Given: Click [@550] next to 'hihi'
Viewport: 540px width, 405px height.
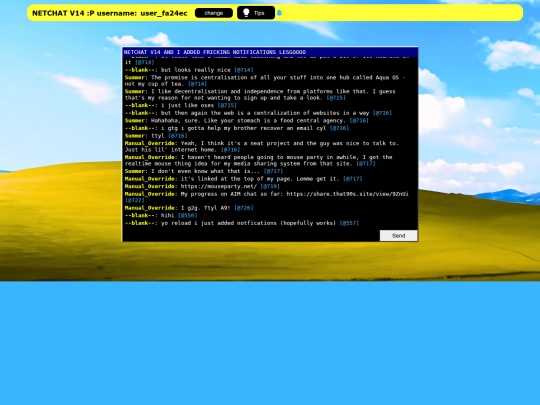Looking at the screenshot, I should 187,216.
